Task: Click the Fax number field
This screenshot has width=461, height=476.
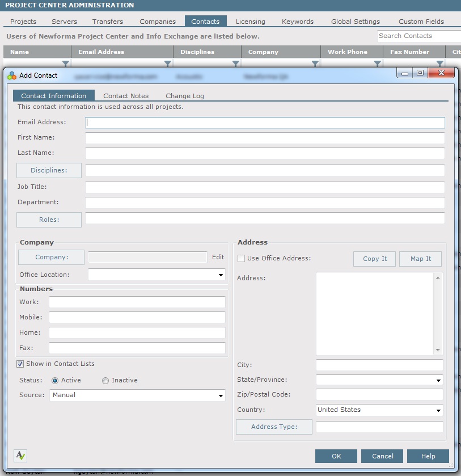Action: 137,348
